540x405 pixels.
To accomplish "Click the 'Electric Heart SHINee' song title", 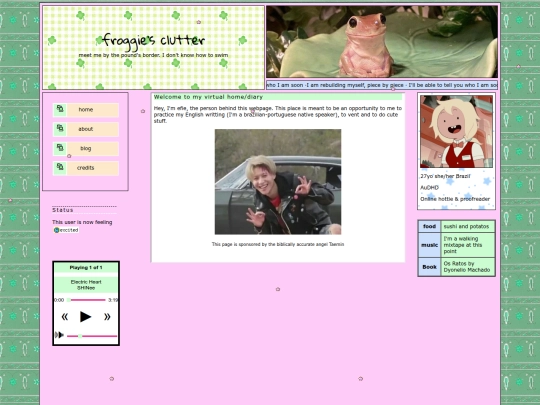I will click(x=86, y=285).
